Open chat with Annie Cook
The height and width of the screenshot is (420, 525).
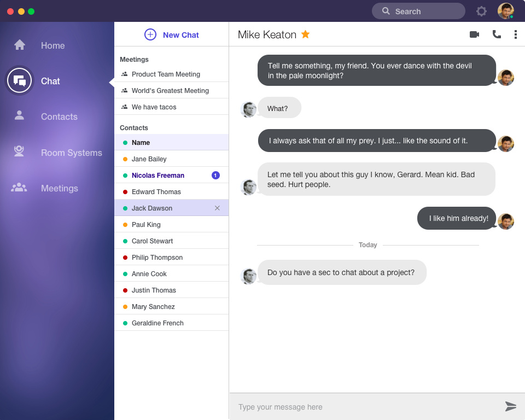point(171,273)
